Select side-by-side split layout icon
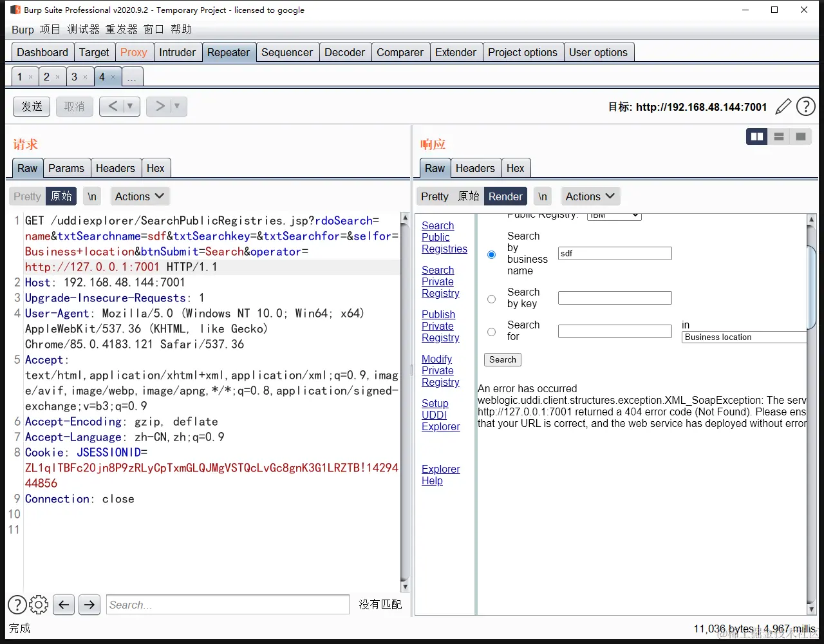This screenshot has width=824, height=644. 757,137
